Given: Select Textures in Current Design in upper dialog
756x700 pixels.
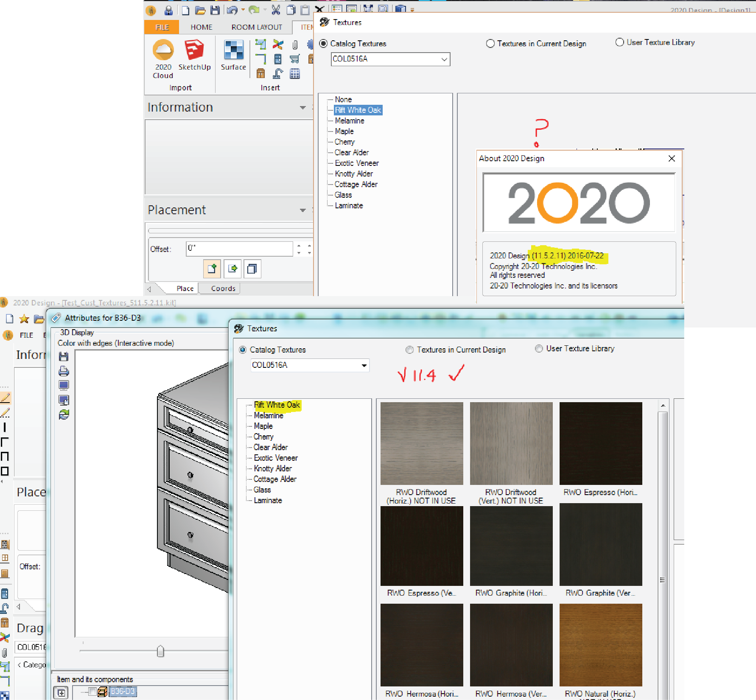Looking at the screenshot, I should (490, 44).
